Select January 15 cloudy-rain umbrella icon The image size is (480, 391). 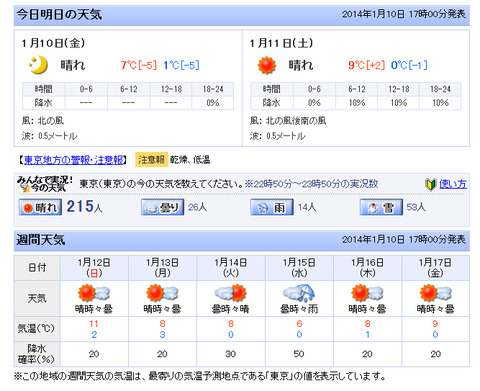(299, 293)
